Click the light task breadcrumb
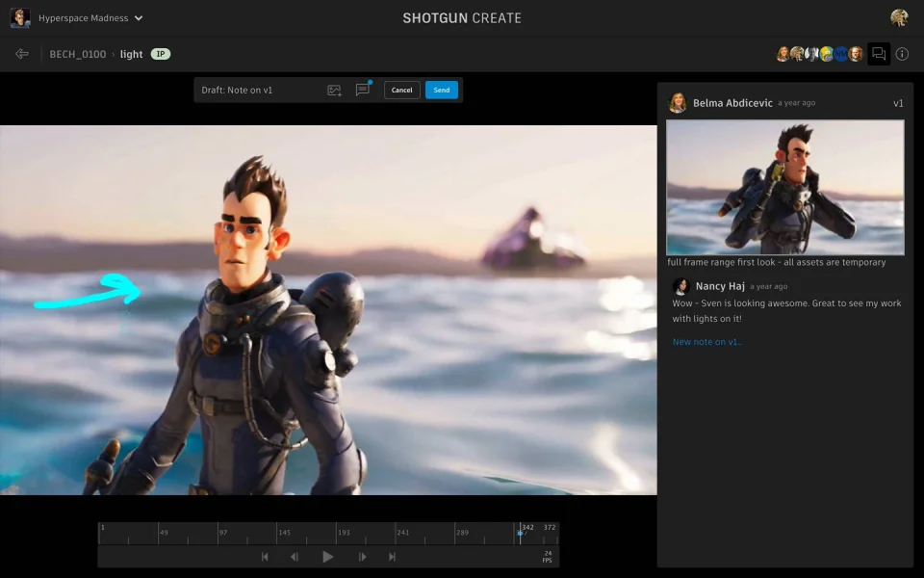Viewport: 924px width, 578px height. click(x=132, y=54)
